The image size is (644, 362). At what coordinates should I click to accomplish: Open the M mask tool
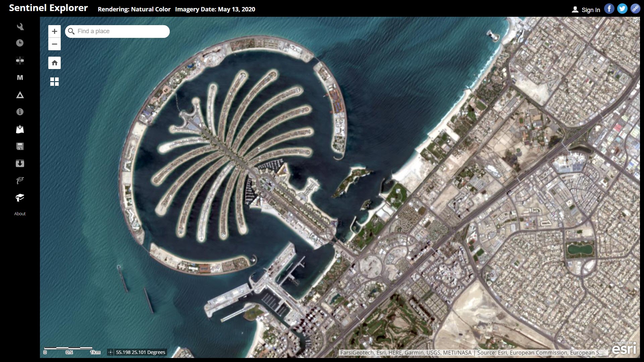(20, 77)
